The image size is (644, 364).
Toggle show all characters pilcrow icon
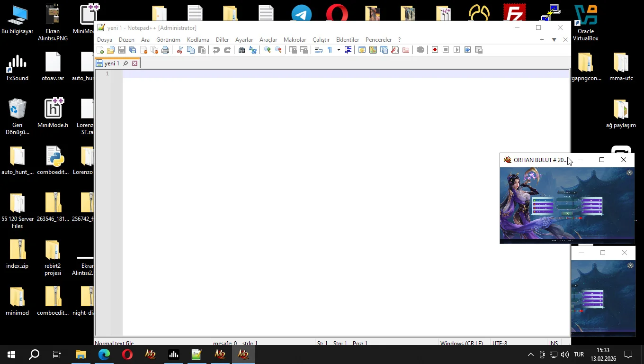330,50
